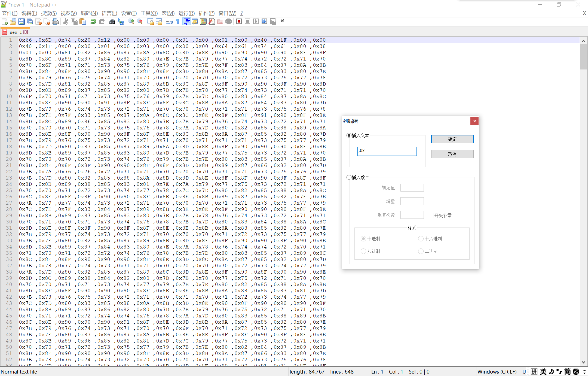The image size is (588, 376).
Task: Open the 文件(F) menu
Action: point(10,13)
